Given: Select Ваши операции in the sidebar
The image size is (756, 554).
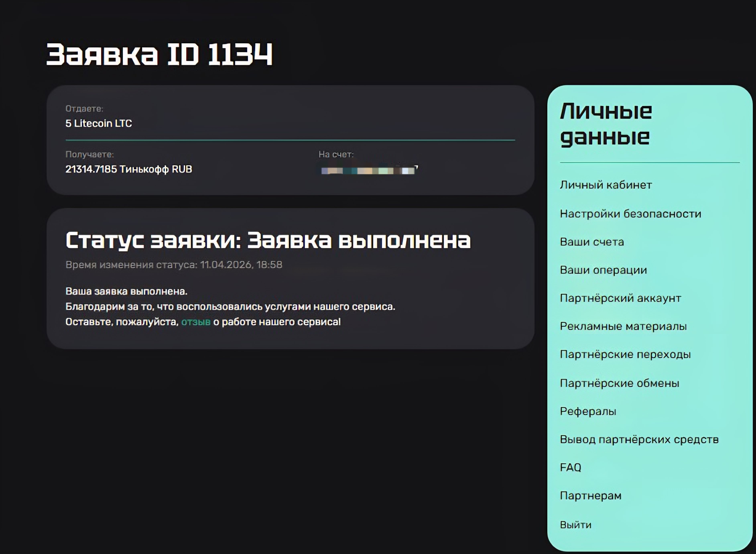Looking at the screenshot, I should click(603, 270).
